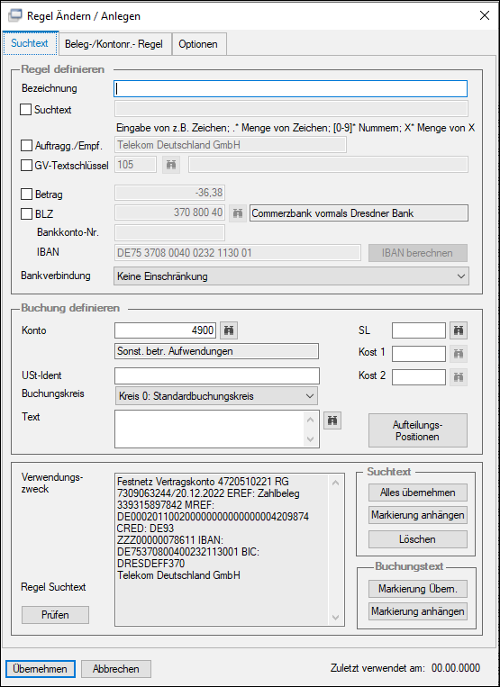
Task: Click 'Zuletzt verwendet am: 00.00.0000' text
Action: coord(405,668)
